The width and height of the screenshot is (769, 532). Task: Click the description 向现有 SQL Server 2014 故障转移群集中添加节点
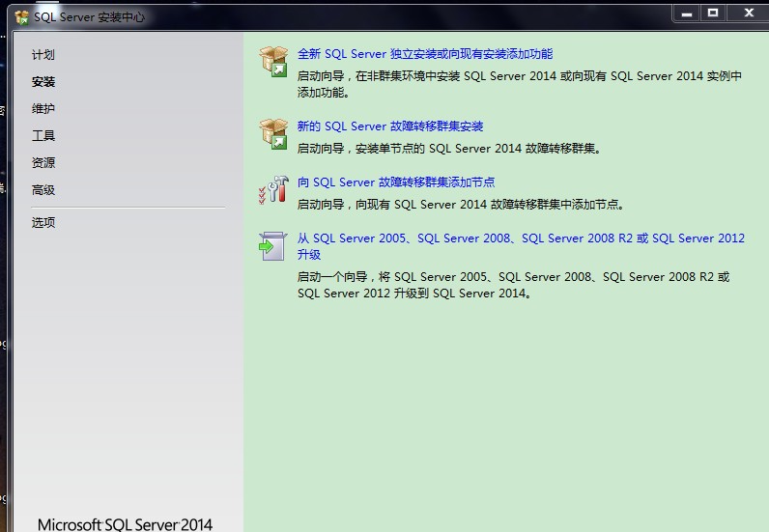(461, 205)
